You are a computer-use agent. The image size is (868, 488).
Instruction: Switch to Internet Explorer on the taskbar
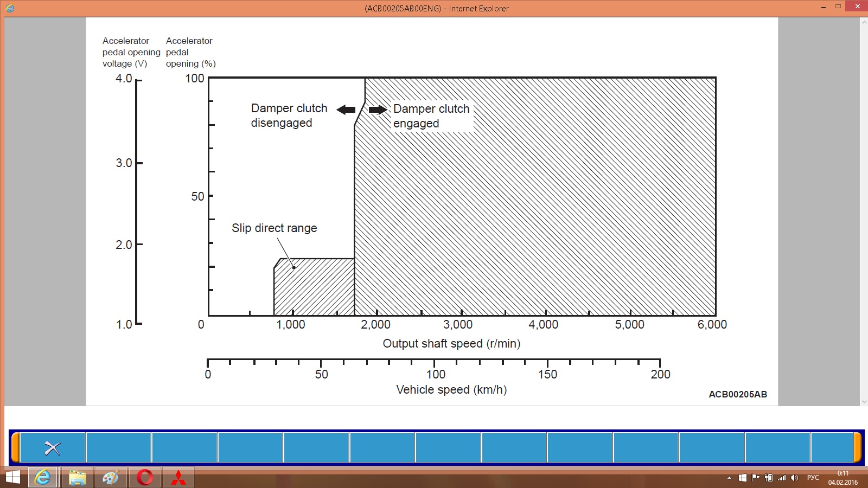point(42,478)
